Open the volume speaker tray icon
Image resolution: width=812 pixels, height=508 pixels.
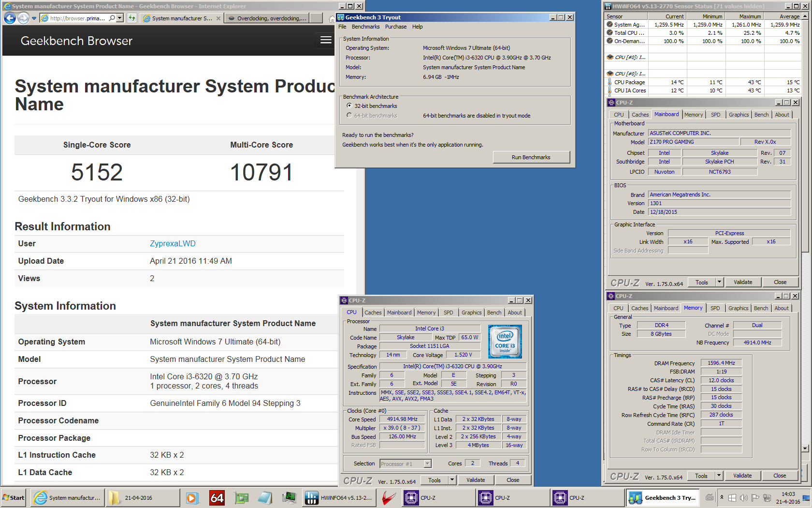click(743, 497)
